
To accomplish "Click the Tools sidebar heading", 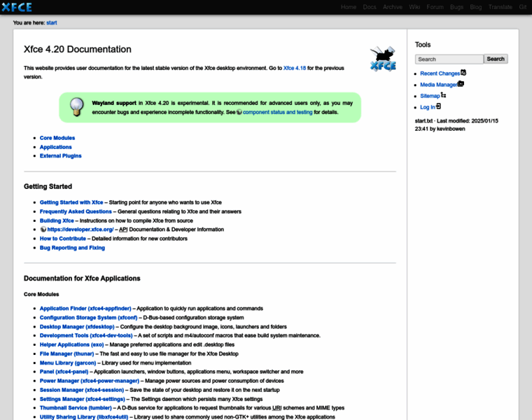I will click(423, 45).
